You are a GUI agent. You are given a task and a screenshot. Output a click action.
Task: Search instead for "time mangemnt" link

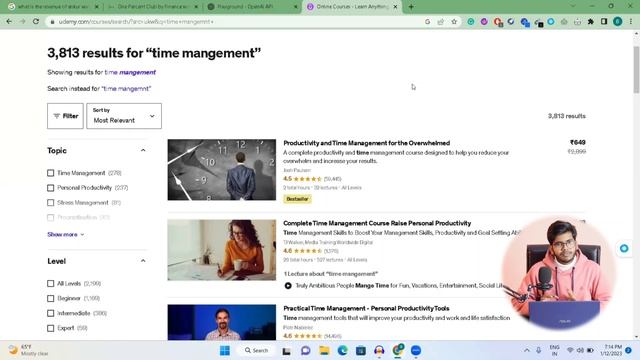coord(126,89)
